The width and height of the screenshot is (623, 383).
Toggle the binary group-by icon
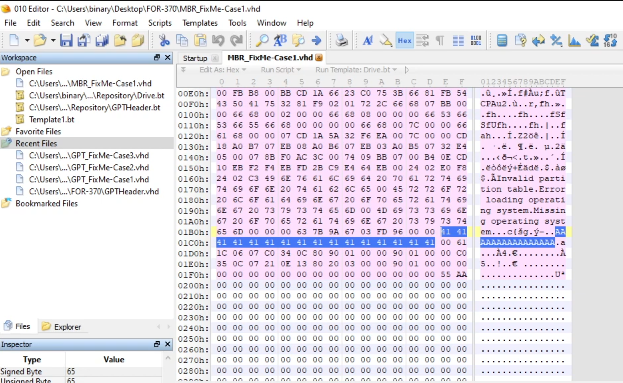click(x=476, y=40)
